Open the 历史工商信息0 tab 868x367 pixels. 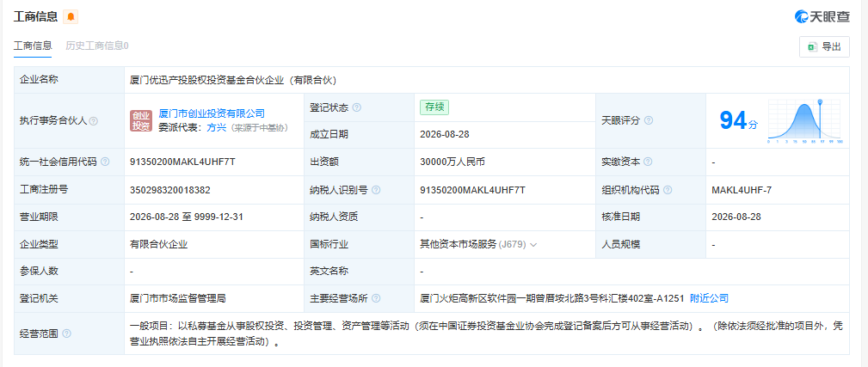pyautogui.click(x=97, y=46)
